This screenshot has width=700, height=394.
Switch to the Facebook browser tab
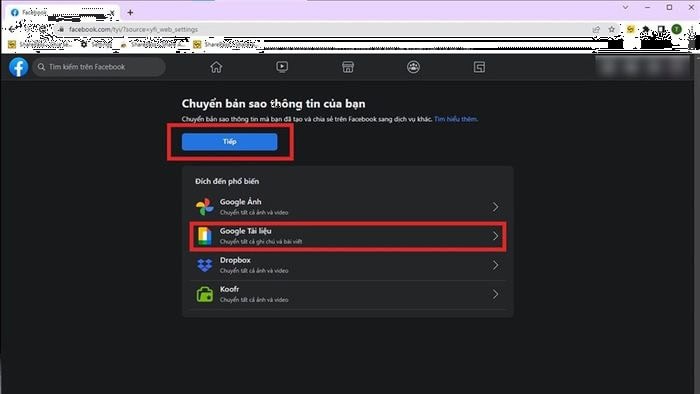[x=62, y=12]
